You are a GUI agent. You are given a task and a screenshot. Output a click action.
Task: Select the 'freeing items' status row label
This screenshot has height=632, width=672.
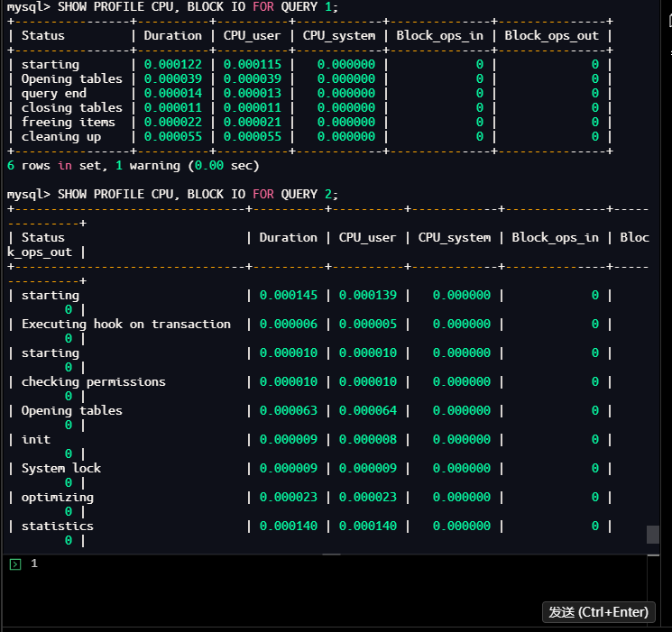[69, 122]
